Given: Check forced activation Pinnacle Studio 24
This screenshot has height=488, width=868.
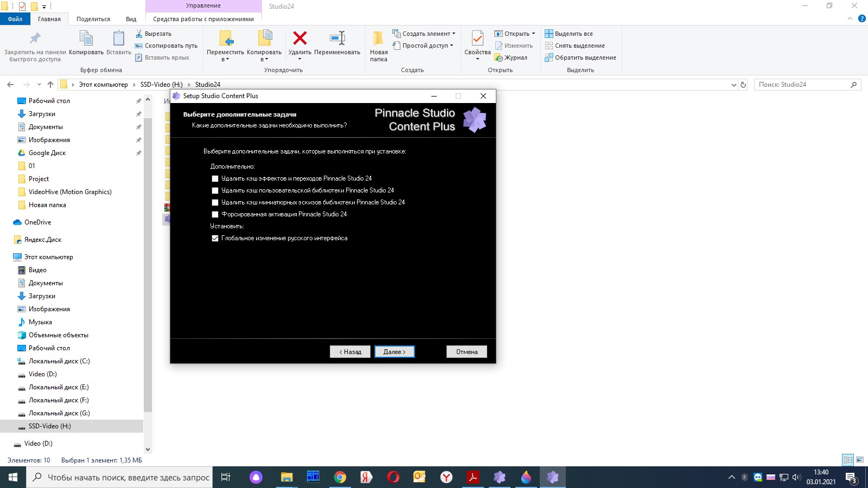Looking at the screenshot, I should tap(215, 214).
